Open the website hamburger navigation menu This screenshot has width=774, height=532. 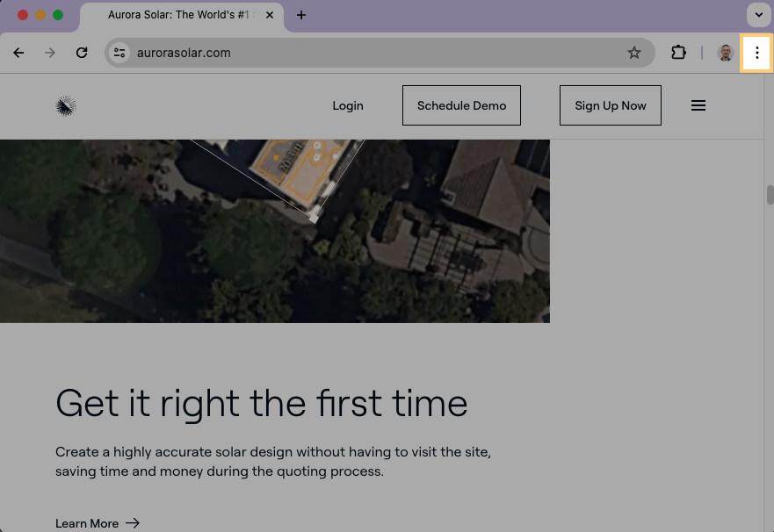[698, 105]
